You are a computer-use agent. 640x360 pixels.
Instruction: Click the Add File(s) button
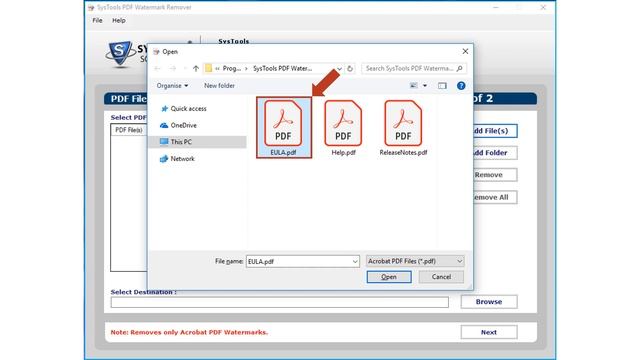pos(495,131)
